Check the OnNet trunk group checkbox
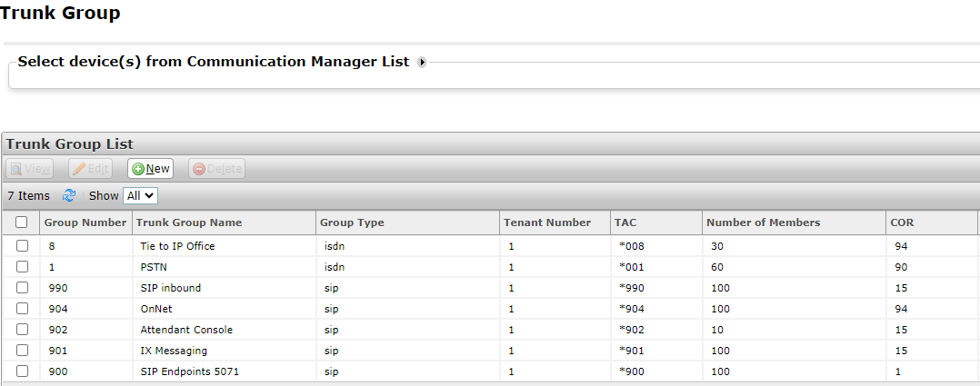This screenshot has width=980, height=386. 22,309
